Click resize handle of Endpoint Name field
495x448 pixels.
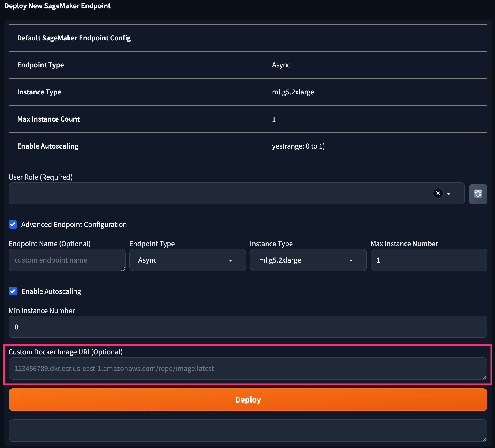pos(123,269)
